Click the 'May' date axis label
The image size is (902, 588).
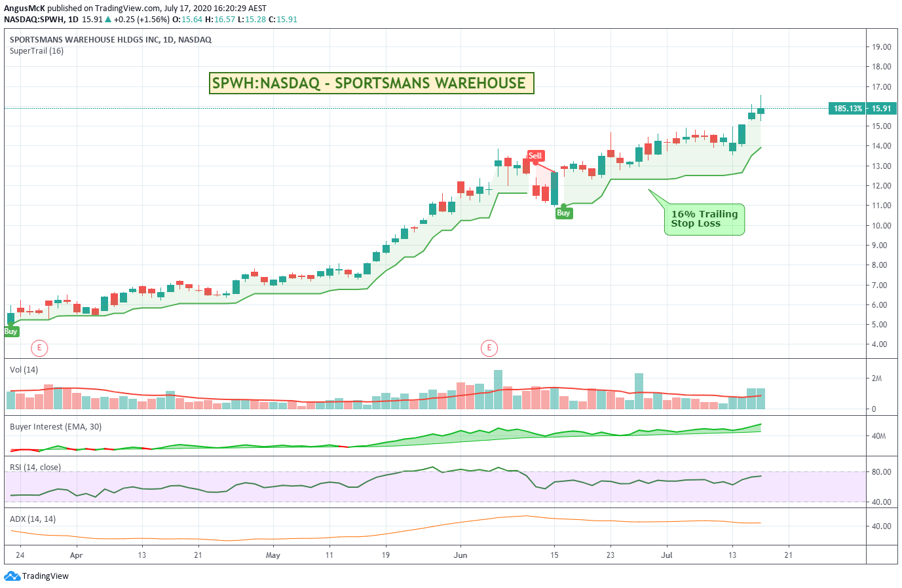pos(273,555)
